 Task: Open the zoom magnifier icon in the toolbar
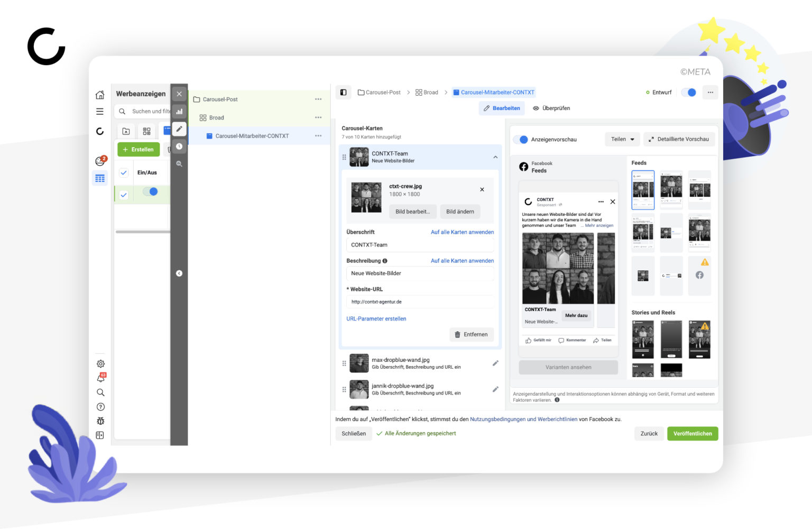click(179, 163)
